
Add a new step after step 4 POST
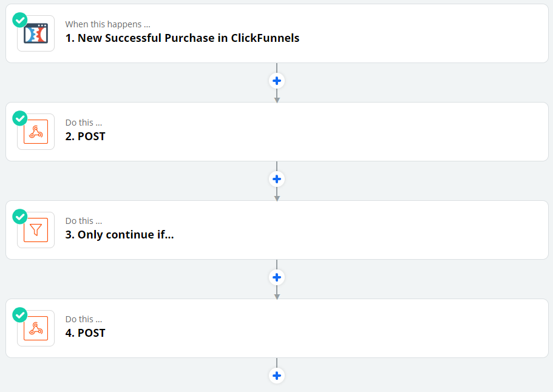tap(277, 376)
